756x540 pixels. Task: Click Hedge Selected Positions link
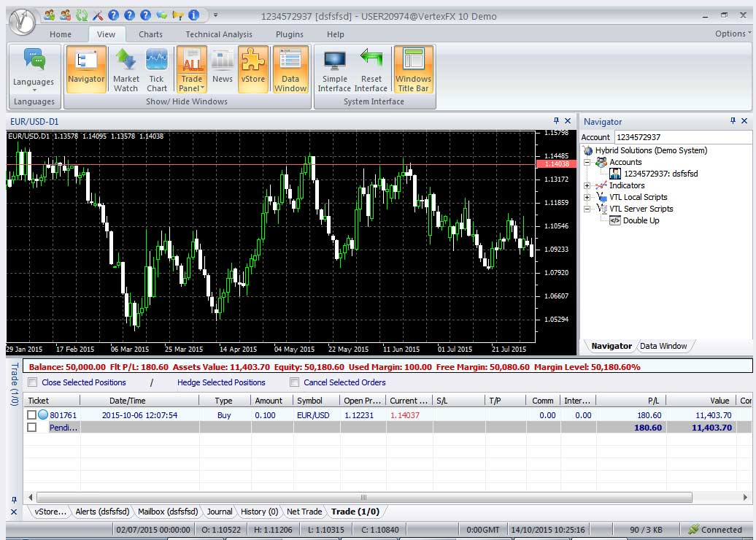(x=221, y=382)
